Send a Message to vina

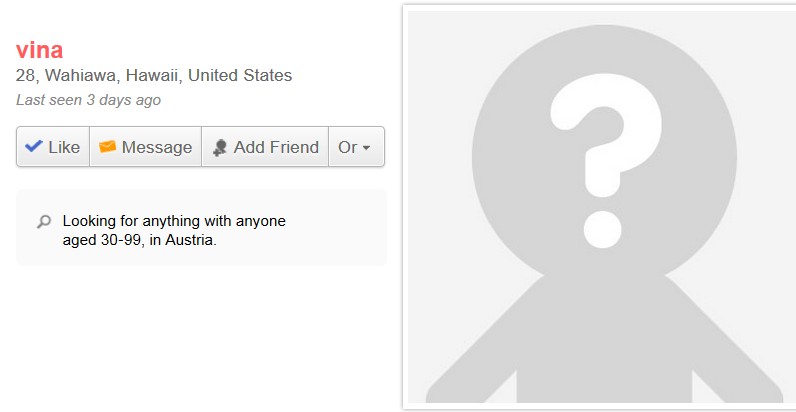point(146,147)
